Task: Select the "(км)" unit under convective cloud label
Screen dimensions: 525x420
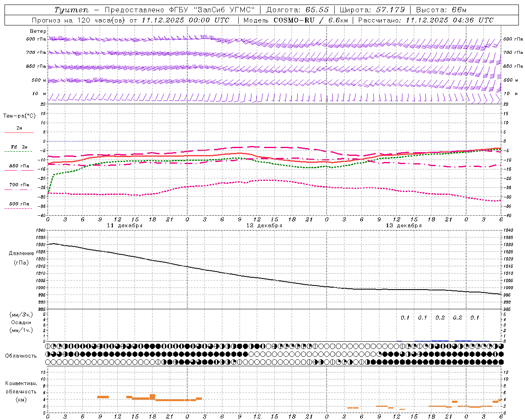Action: click(21, 399)
